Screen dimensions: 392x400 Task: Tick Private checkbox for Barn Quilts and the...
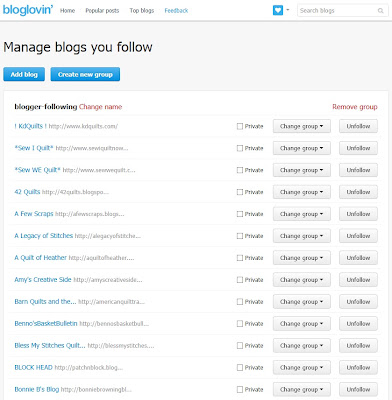[240, 302]
